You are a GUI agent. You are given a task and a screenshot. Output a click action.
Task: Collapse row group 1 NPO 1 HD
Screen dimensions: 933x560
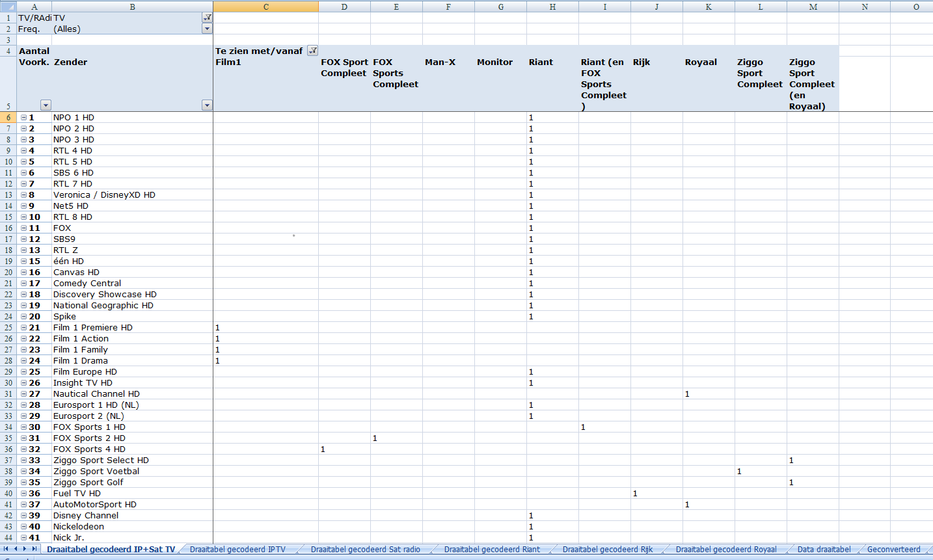pos(23,118)
